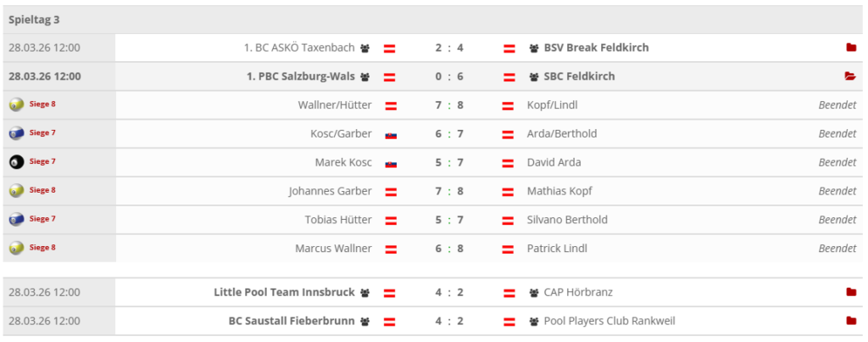This screenshot has width=868, height=342.
Task: Click 10-ball icon in Kosc/Garber row
Action: (16, 134)
